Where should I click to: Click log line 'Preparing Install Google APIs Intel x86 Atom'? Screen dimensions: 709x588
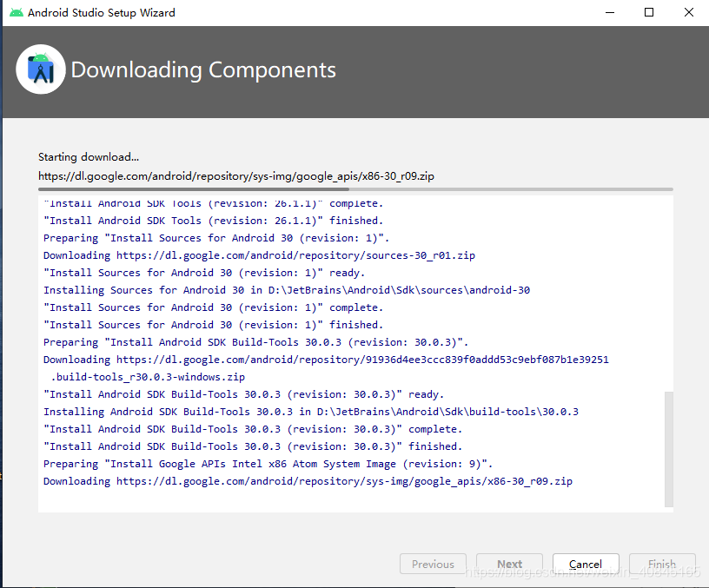tap(268, 464)
